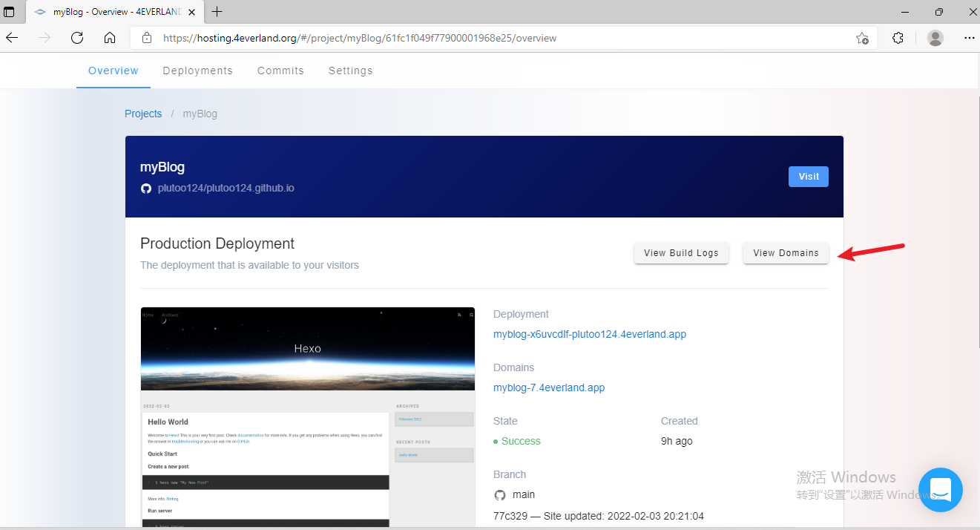Image resolution: width=980 pixels, height=530 pixels.
Task: Click the browser address bar URL
Action: click(x=360, y=38)
